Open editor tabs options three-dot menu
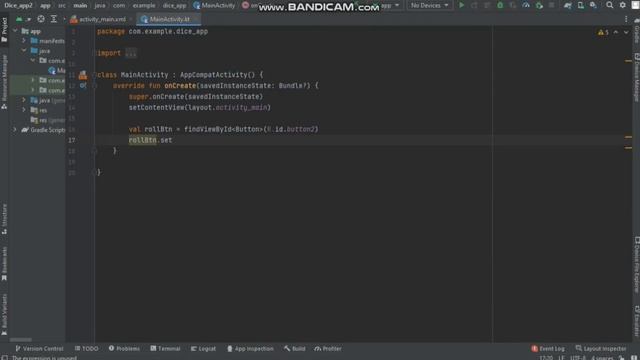The image size is (640, 360). (626, 19)
